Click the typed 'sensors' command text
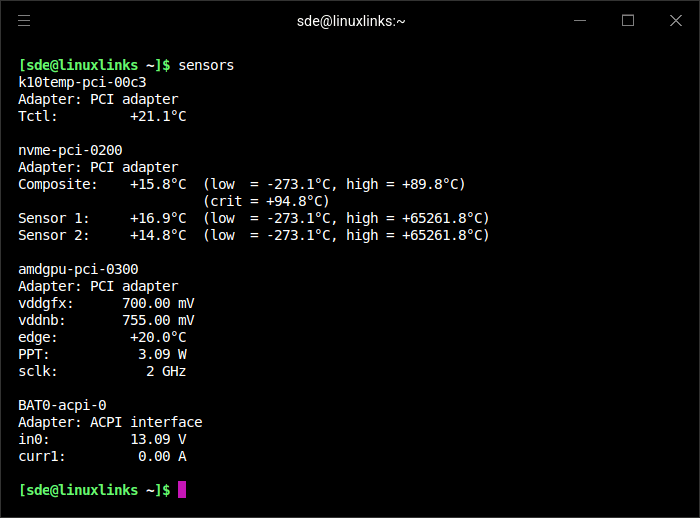The image size is (700, 518). 206,65
